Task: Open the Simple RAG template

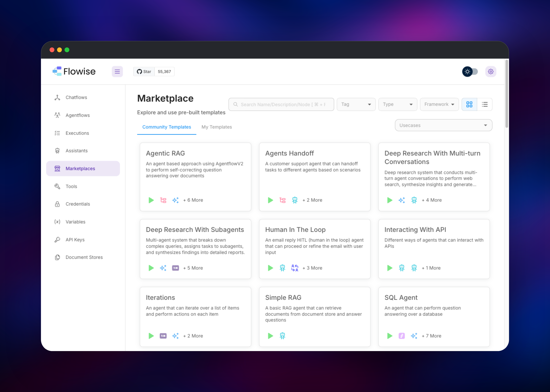Action: coord(315,317)
